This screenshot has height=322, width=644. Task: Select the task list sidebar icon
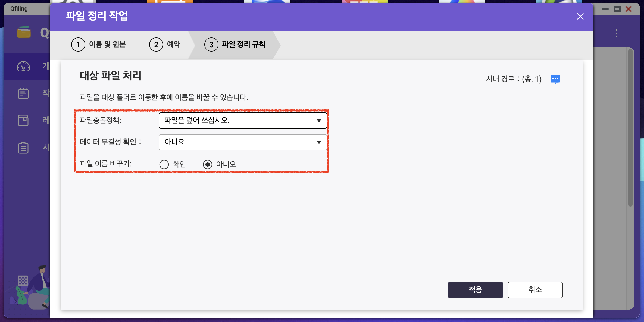click(23, 93)
